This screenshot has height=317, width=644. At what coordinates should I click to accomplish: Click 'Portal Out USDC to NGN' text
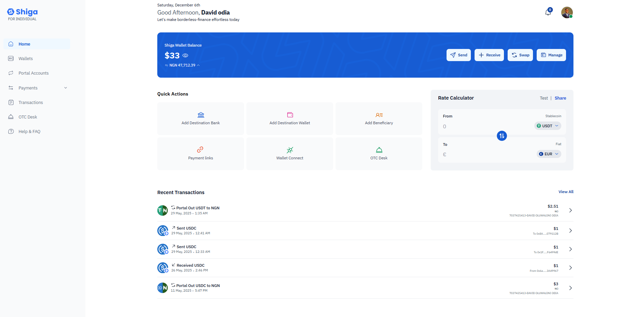click(x=198, y=286)
